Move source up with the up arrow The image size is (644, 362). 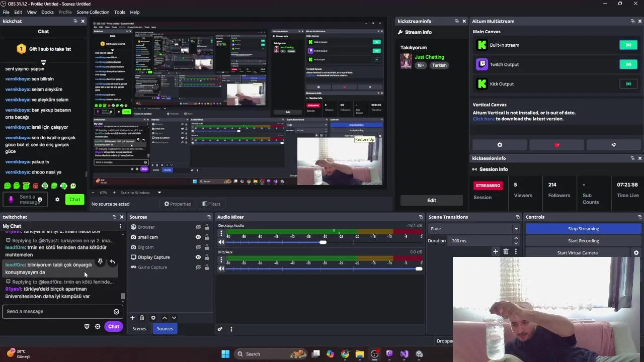164,318
